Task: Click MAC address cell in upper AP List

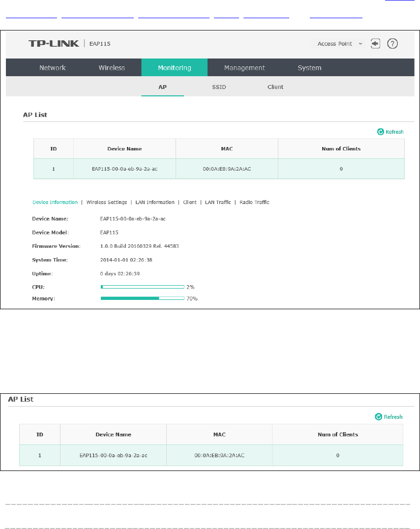Action: (x=227, y=169)
